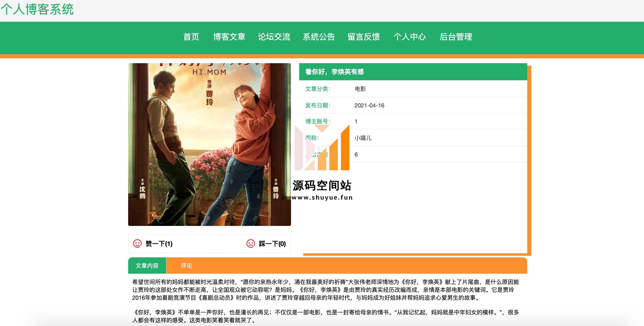Click the orange bar-chart watermark logo

(322, 148)
